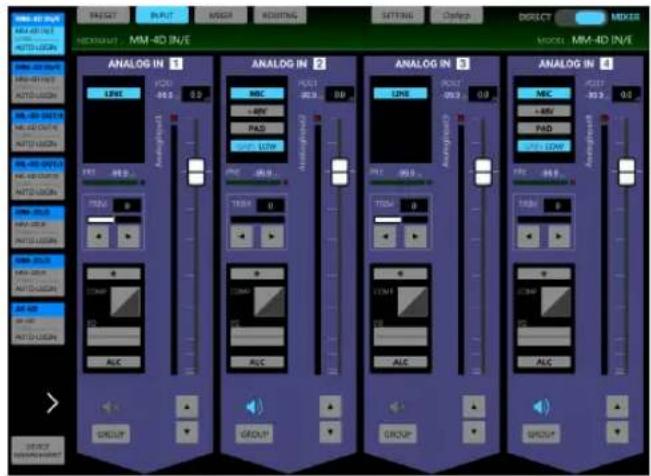
Task: Click the Analog In 4 fader knob
Action: click(627, 172)
